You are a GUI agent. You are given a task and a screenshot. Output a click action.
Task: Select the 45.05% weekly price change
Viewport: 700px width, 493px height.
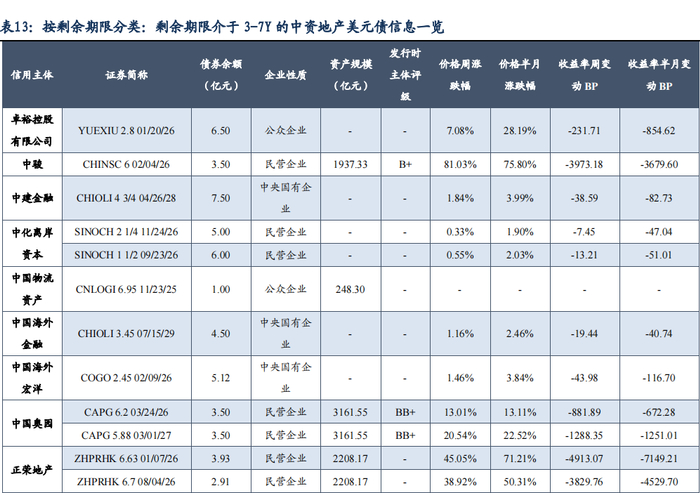460,459
